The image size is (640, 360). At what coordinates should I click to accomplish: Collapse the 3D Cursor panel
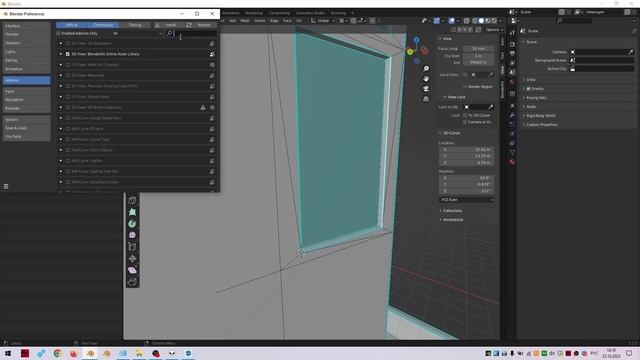click(451, 133)
